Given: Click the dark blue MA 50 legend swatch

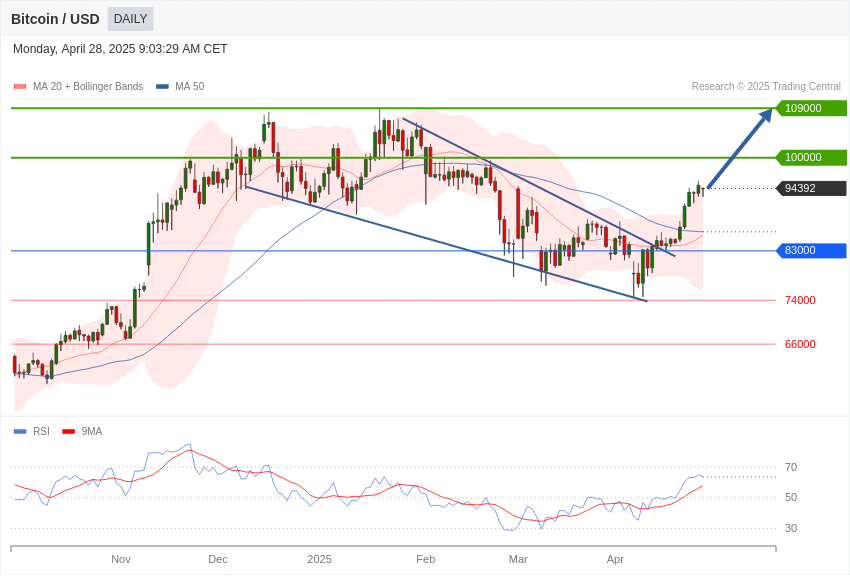Looking at the screenshot, I should pyautogui.click(x=162, y=87).
